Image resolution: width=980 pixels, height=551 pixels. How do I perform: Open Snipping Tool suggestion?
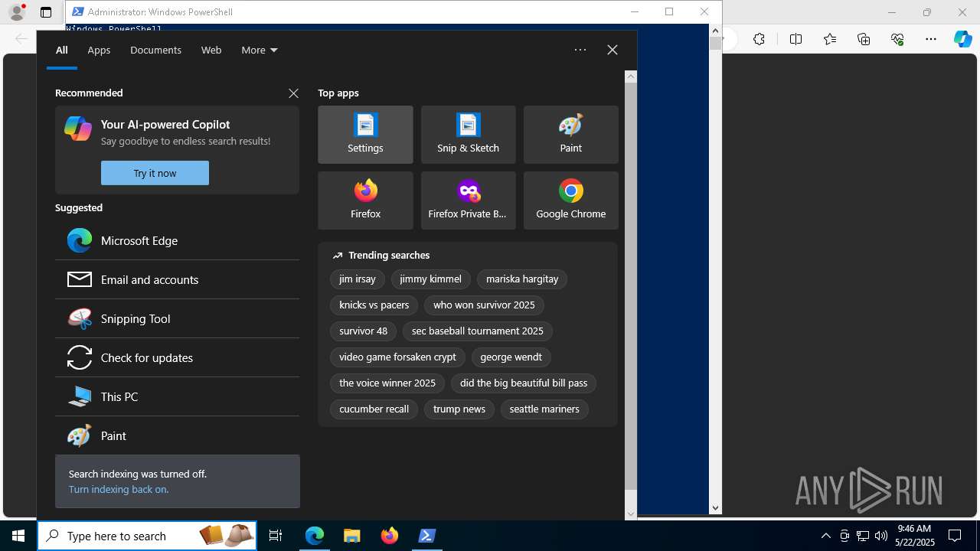tap(177, 318)
